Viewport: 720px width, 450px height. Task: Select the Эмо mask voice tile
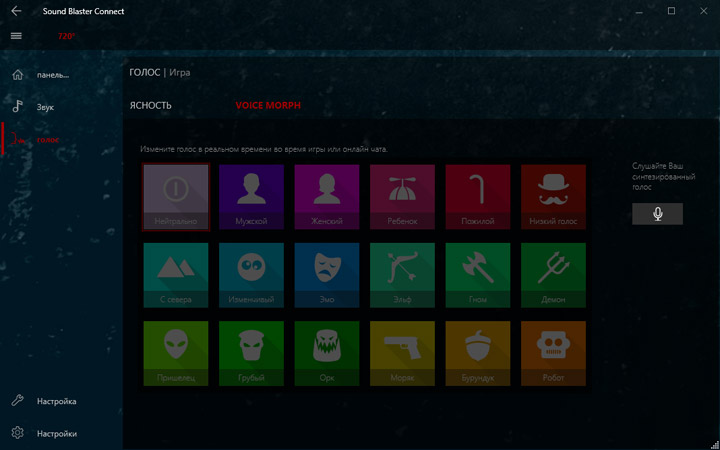(x=326, y=275)
